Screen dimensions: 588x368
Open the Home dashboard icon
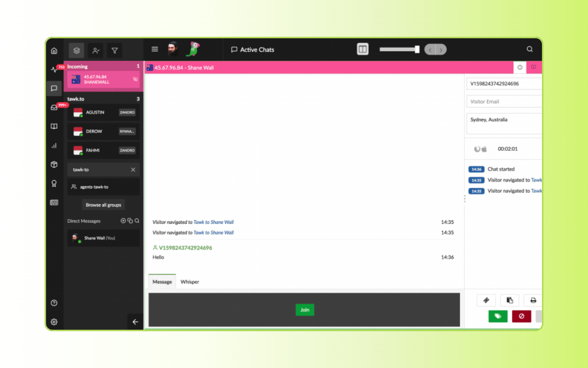[x=54, y=50]
